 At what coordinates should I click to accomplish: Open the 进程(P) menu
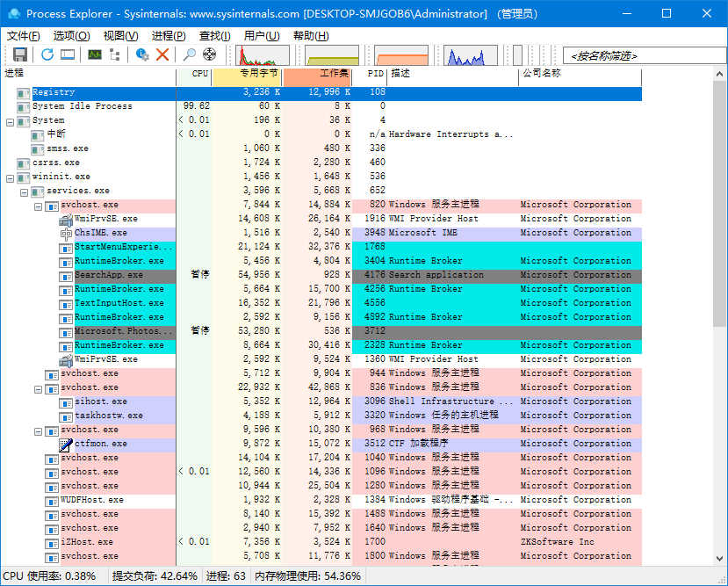coord(168,36)
